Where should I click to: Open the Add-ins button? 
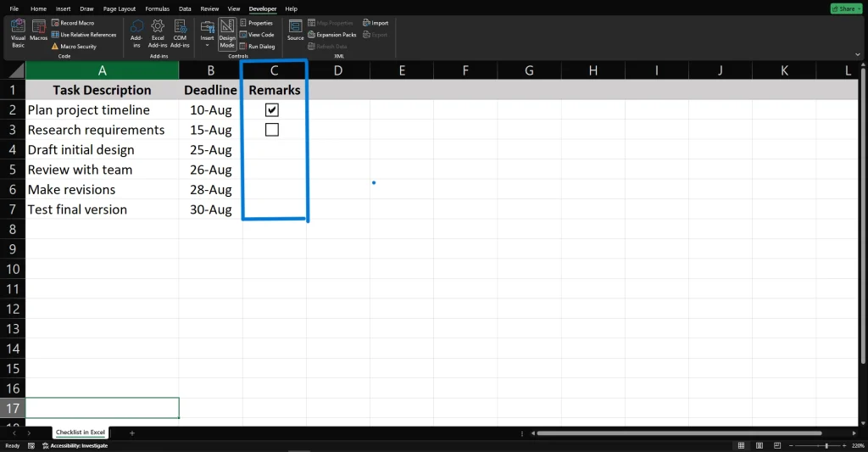coord(136,33)
